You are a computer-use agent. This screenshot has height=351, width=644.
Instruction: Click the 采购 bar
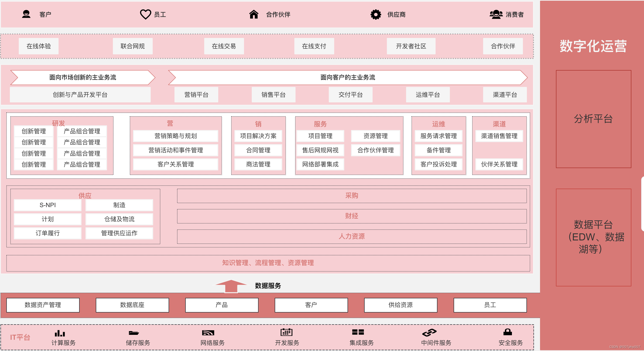[352, 196]
